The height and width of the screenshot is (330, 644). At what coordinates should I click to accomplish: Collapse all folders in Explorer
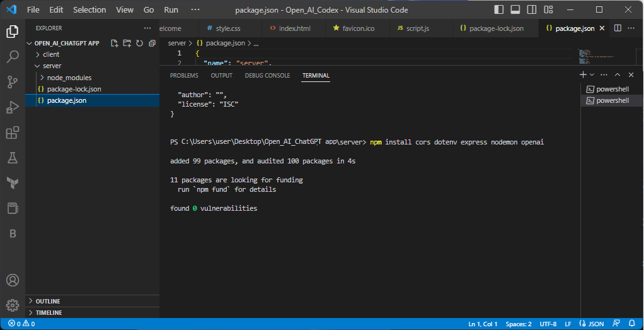152,43
